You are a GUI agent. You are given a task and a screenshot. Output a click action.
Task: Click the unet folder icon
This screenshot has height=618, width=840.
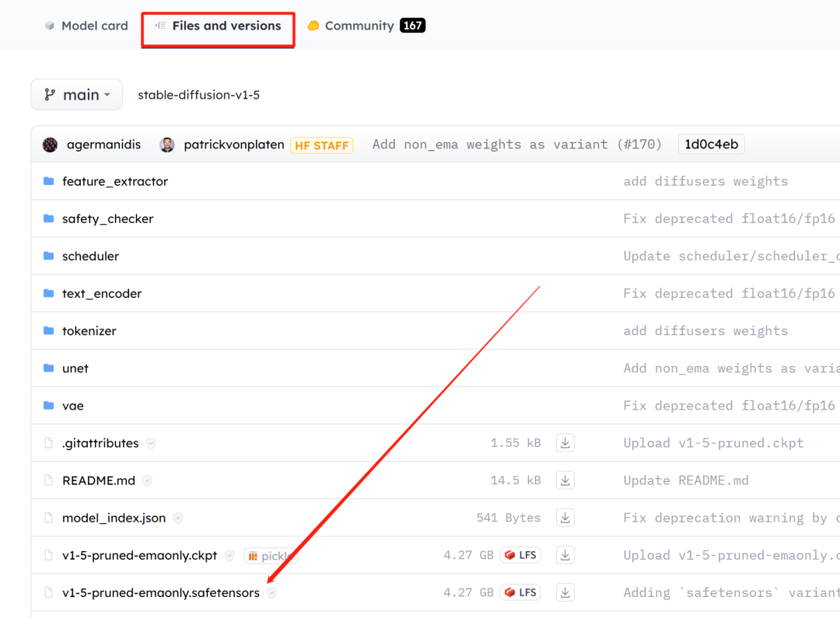(49, 368)
